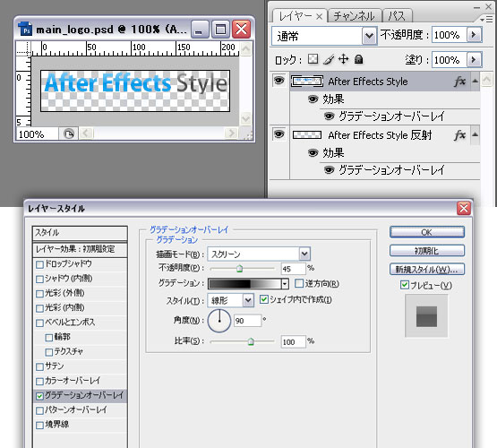Click fx icon on After Effects Style 反射 layer
The image size is (497, 448).
pyautogui.click(x=460, y=135)
